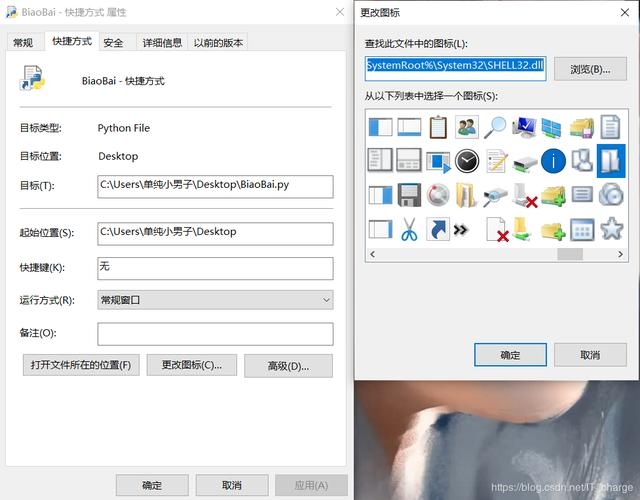Close the 更改图标 dialog
Viewport: 640px width, 500px height.
coord(624,13)
